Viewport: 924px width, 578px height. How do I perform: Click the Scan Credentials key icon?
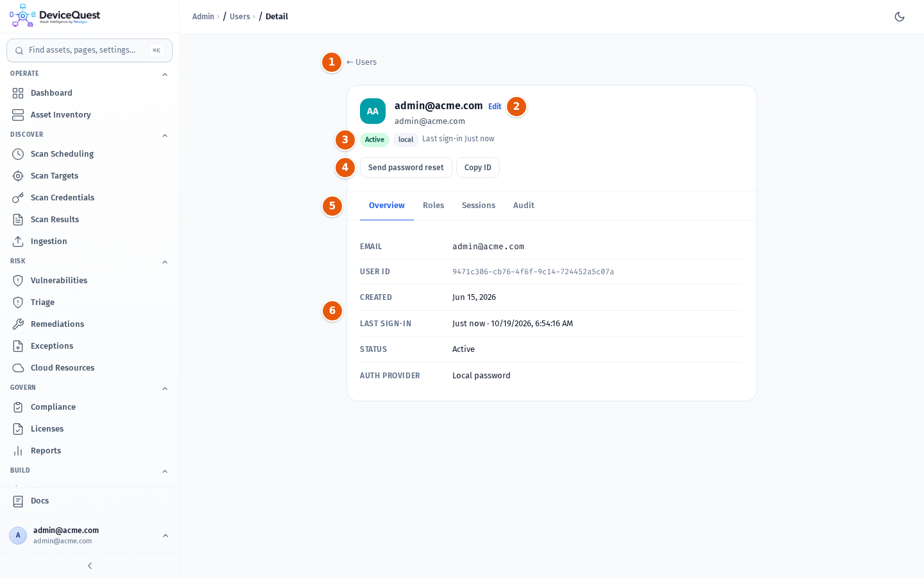18,198
